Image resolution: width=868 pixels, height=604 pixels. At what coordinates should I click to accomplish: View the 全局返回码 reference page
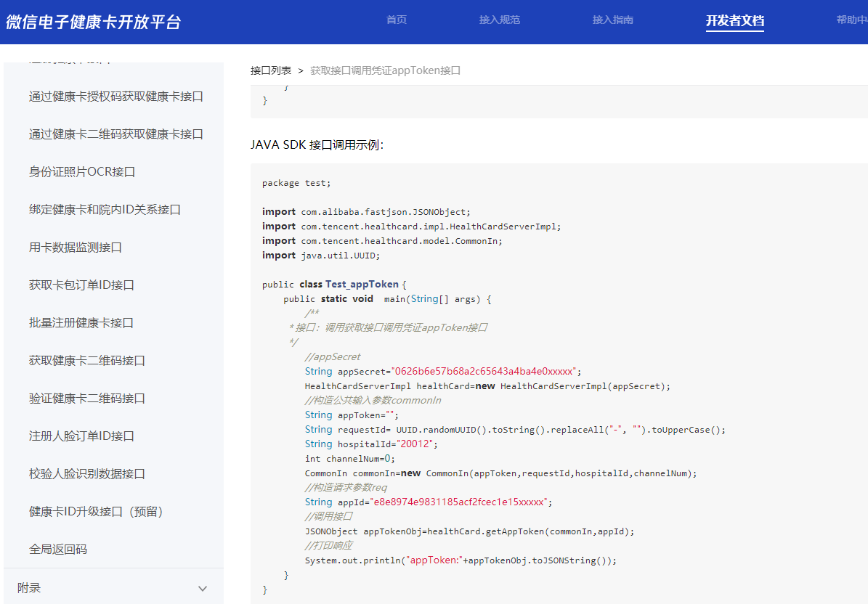point(59,549)
